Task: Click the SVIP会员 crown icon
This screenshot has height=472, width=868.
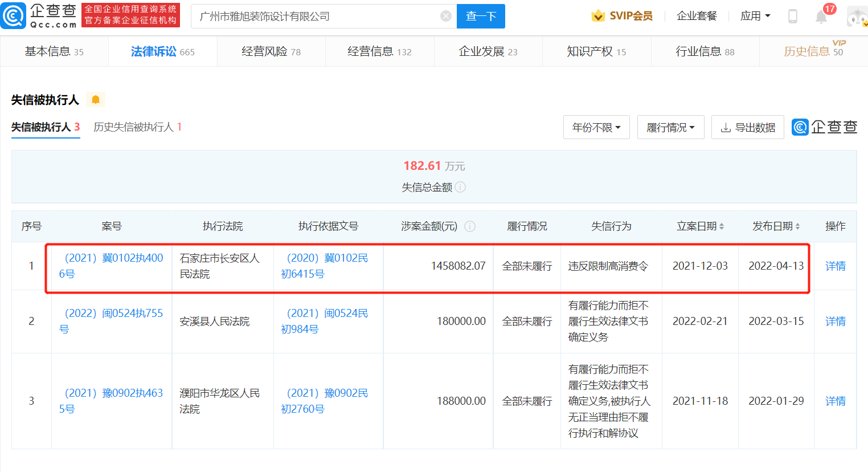Action: pyautogui.click(x=598, y=15)
